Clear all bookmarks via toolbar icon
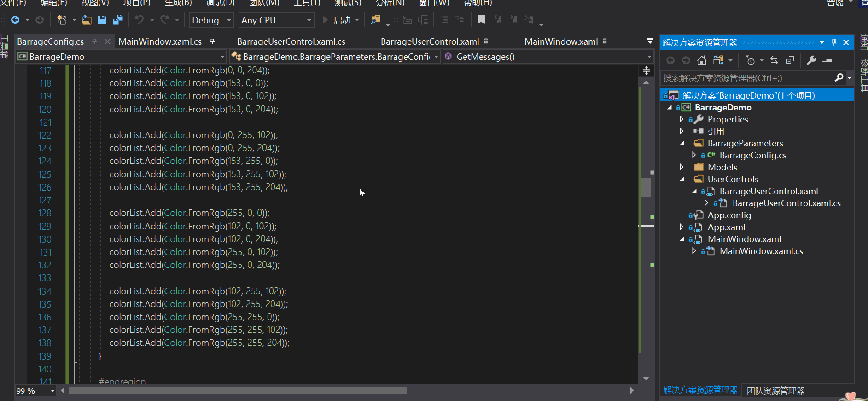Viewport: 868px width, 401px height. (529, 20)
